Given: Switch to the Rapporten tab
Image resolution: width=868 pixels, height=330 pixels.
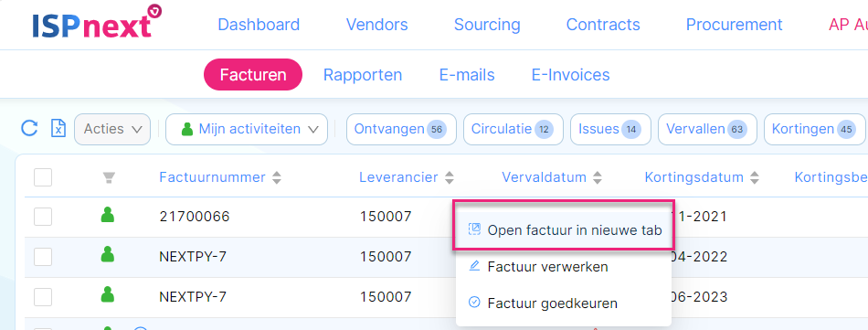Looking at the screenshot, I should coord(363,75).
